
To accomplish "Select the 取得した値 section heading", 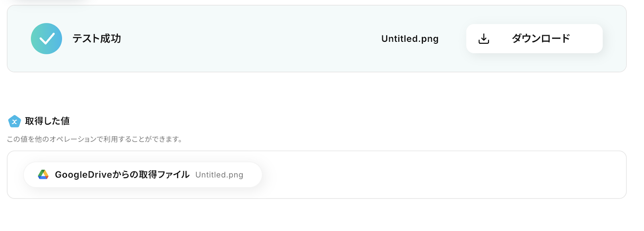I will (47, 121).
